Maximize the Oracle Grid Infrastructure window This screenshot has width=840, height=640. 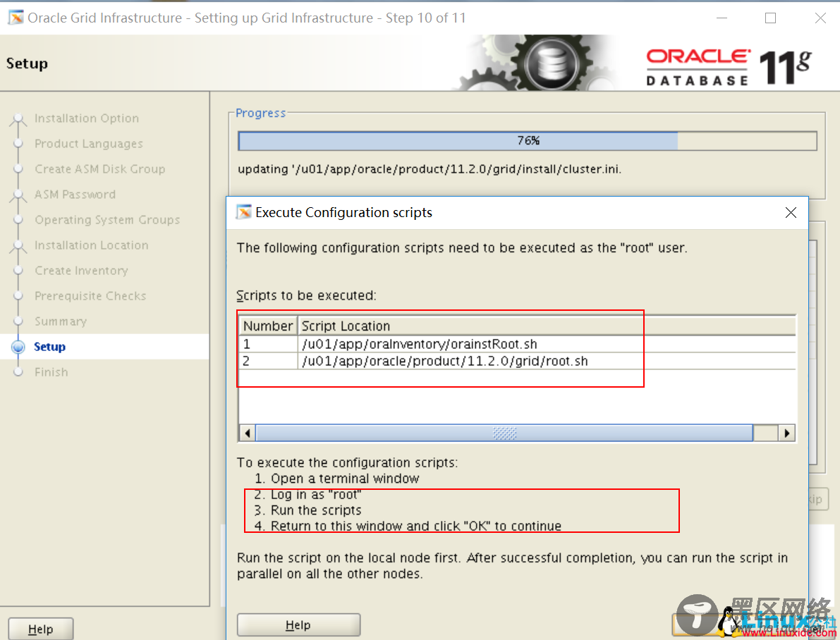pyautogui.click(x=770, y=18)
